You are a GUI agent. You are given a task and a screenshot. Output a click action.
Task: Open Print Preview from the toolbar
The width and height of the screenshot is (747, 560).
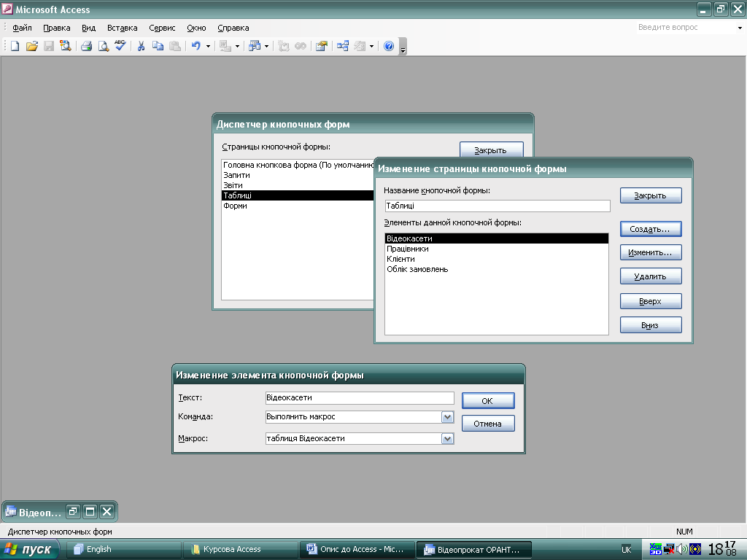[x=103, y=46]
